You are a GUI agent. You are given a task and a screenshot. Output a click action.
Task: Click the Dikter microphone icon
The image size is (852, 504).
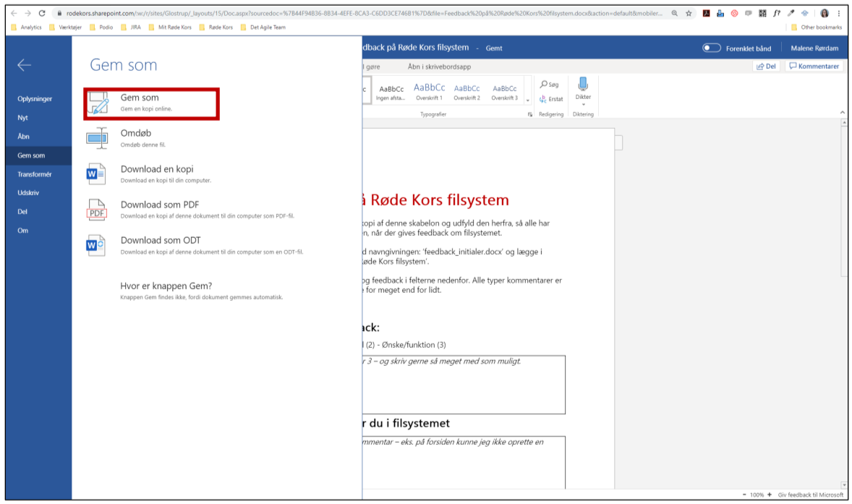pyautogui.click(x=583, y=84)
